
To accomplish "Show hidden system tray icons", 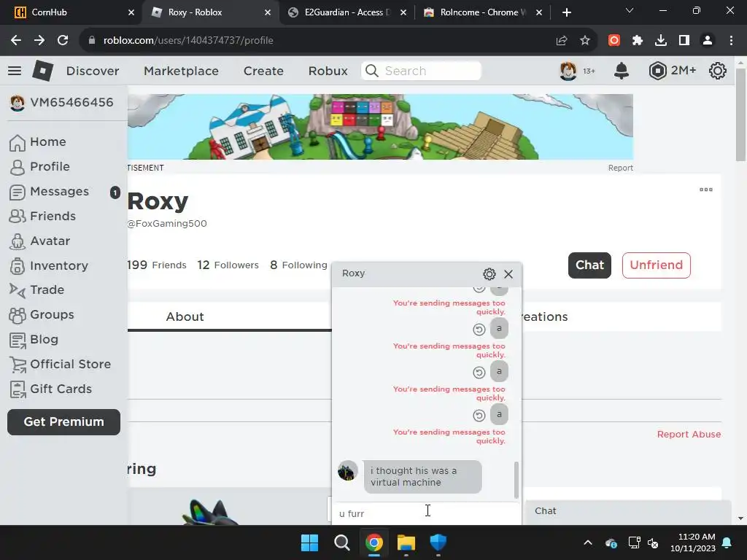I will [588, 542].
